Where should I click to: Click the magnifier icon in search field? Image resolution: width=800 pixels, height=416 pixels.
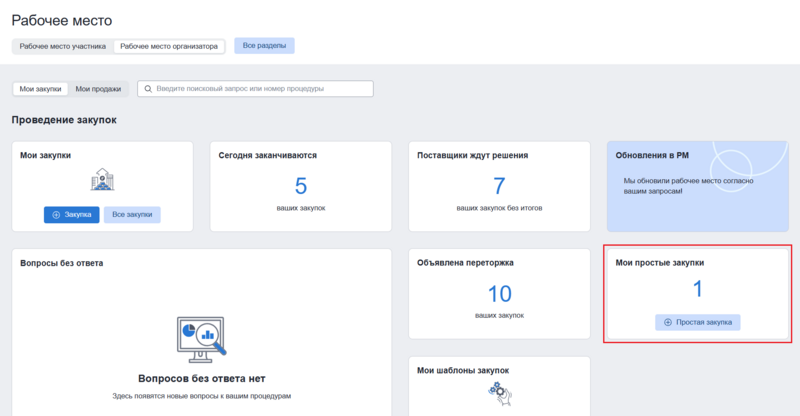coord(149,89)
